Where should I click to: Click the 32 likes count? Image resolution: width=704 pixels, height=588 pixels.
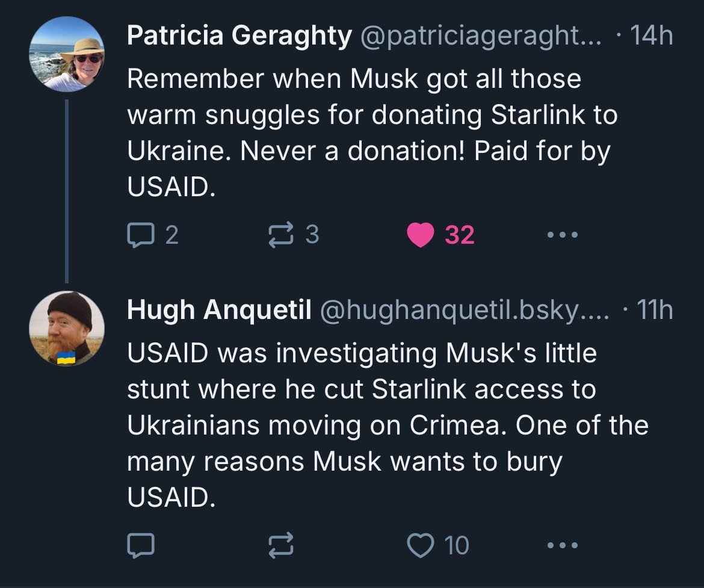click(x=460, y=235)
